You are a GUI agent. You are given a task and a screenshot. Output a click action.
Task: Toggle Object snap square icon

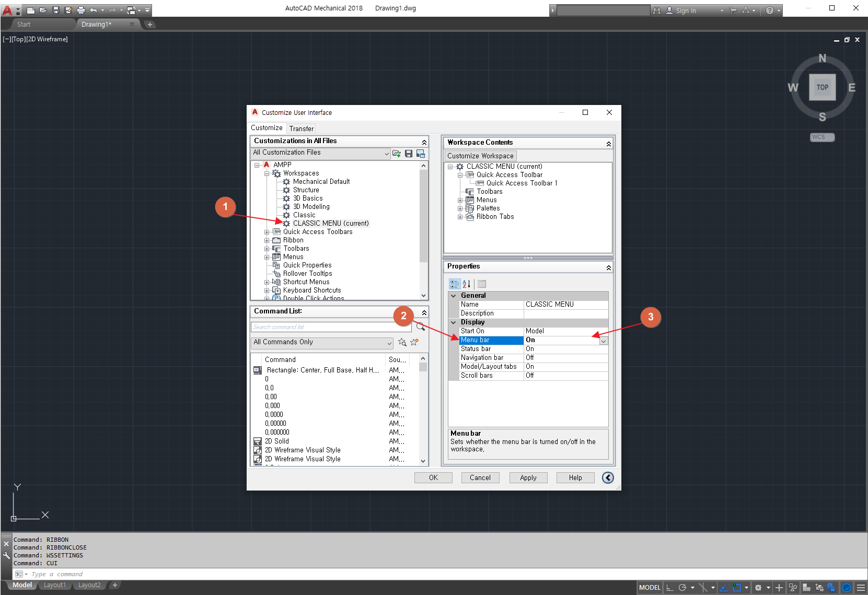click(737, 588)
